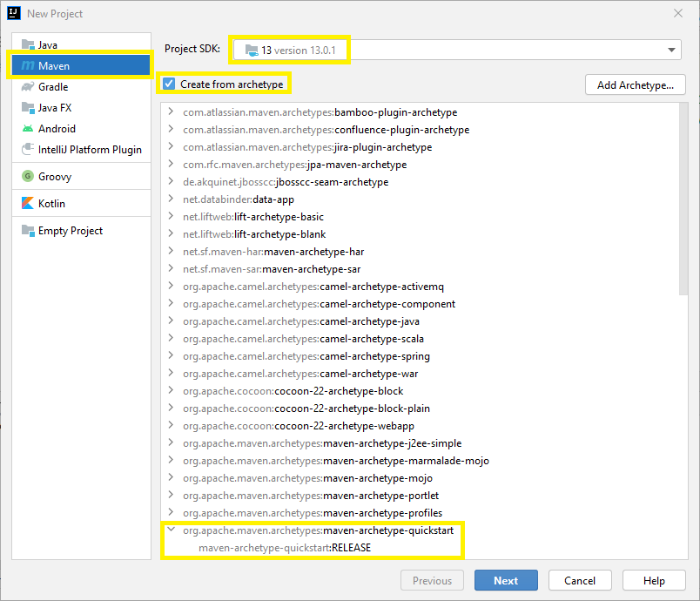Select camel-archetype-war archetype
Screen dimensions: 700x601
(300, 374)
